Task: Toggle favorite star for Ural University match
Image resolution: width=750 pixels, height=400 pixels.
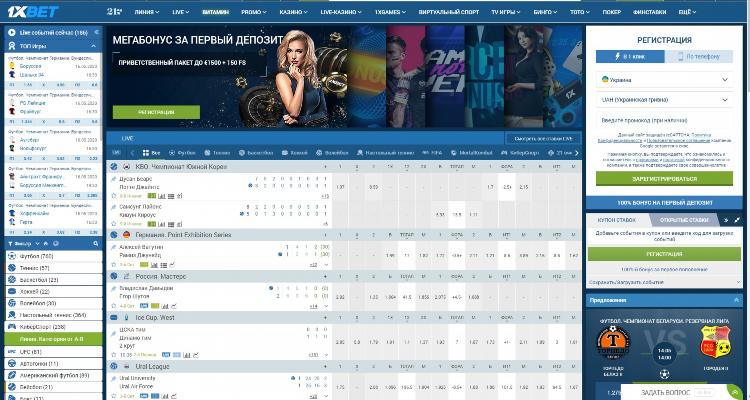Action: [x=114, y=396]
